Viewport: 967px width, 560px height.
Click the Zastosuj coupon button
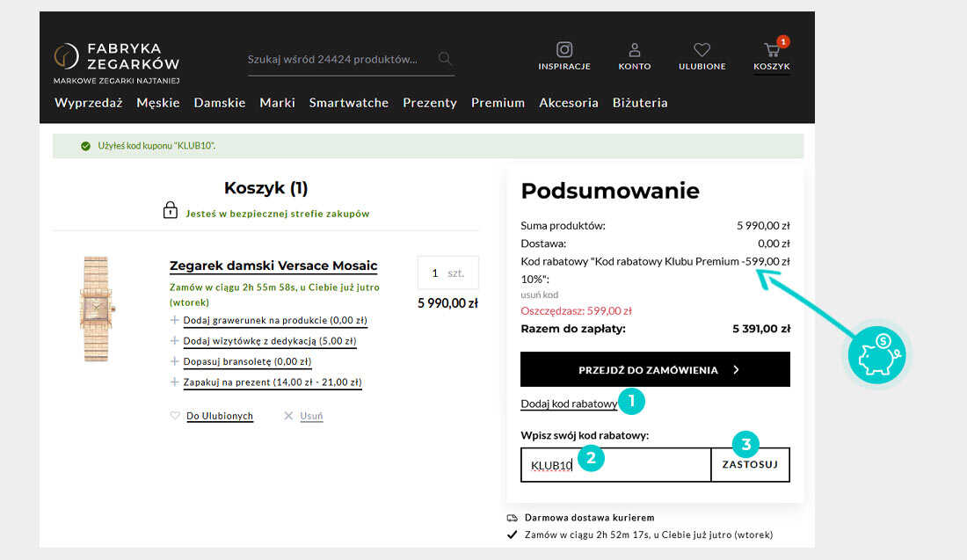coord(750,464)
